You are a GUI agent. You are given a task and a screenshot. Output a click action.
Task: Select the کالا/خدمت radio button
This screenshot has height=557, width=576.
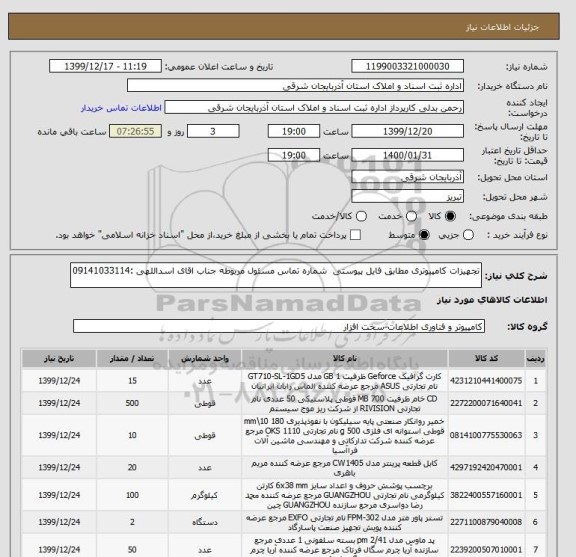pyautogui.click(x=361, y=216)
